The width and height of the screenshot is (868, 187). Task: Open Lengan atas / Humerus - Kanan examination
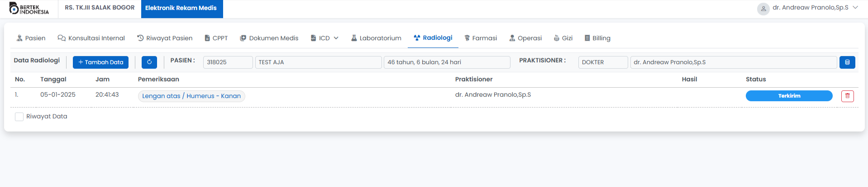click(191, 96)
